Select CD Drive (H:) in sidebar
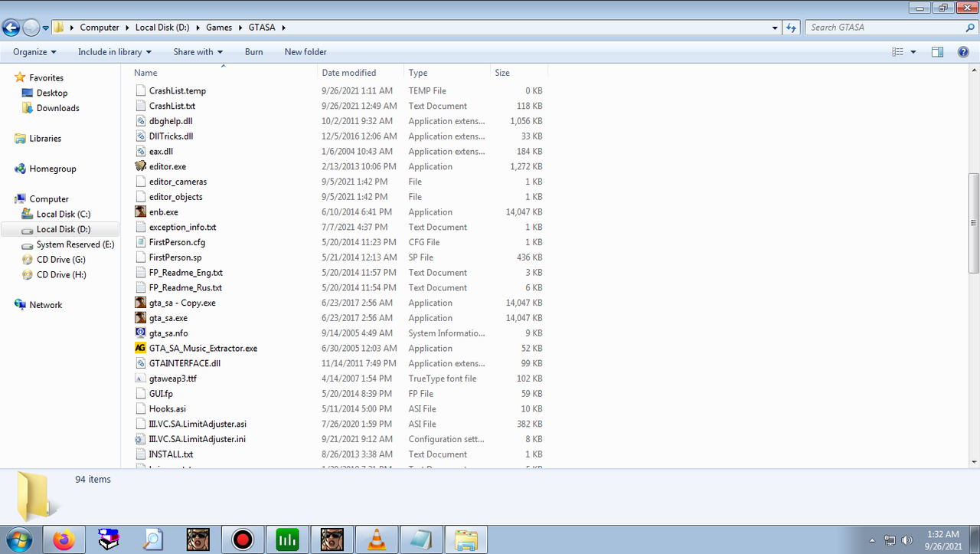 tap(61, 274)
